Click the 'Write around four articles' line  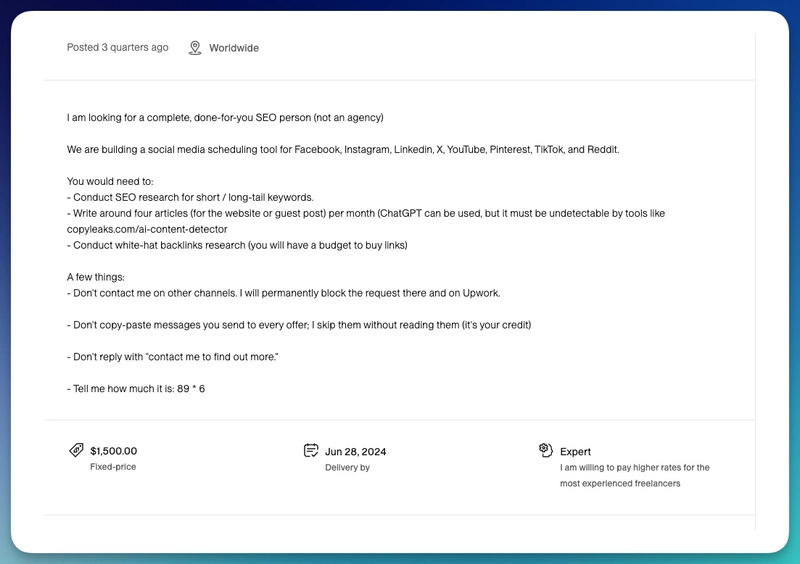[366, 213]
